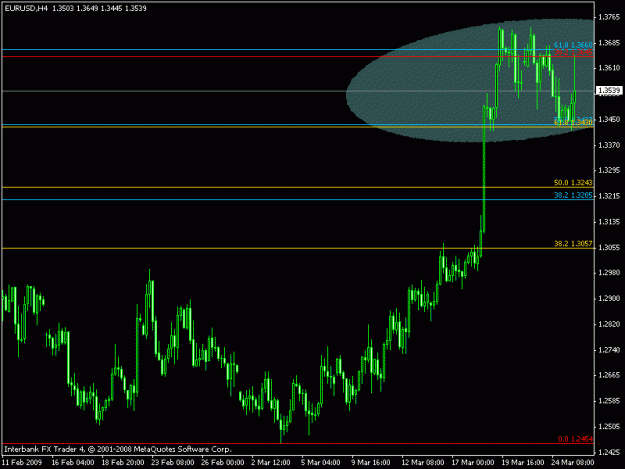The width and height of the screenshot is (625, 469).
Task: Select the current price tag 1.3539
Action: (609, 91)
